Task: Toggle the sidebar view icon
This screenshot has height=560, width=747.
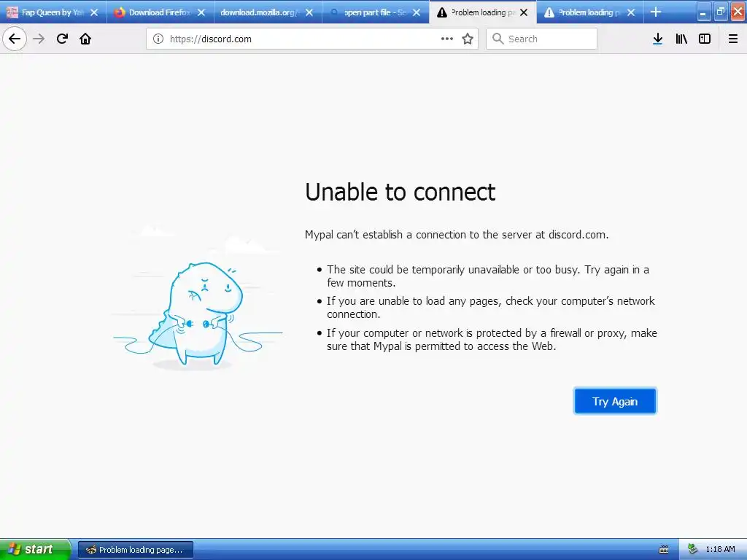Action: pos(705,39)
